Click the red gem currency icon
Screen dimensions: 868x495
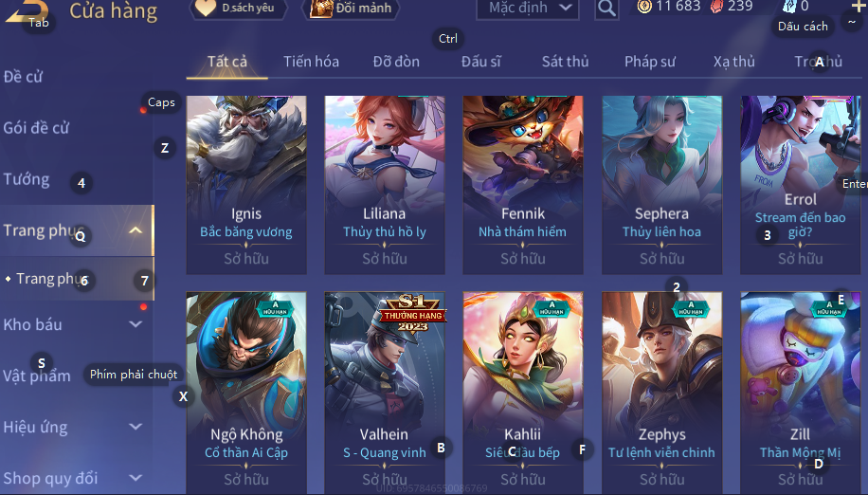tap(717, 7)
